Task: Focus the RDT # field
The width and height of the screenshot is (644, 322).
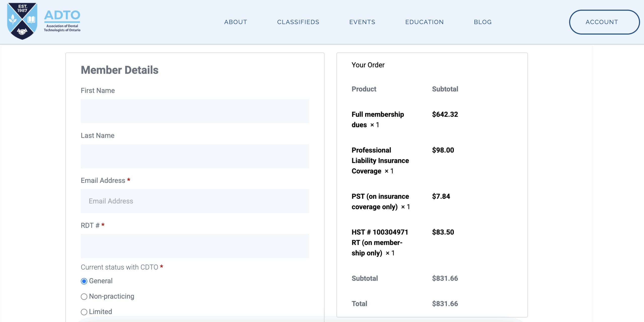Action: point(195,246)
